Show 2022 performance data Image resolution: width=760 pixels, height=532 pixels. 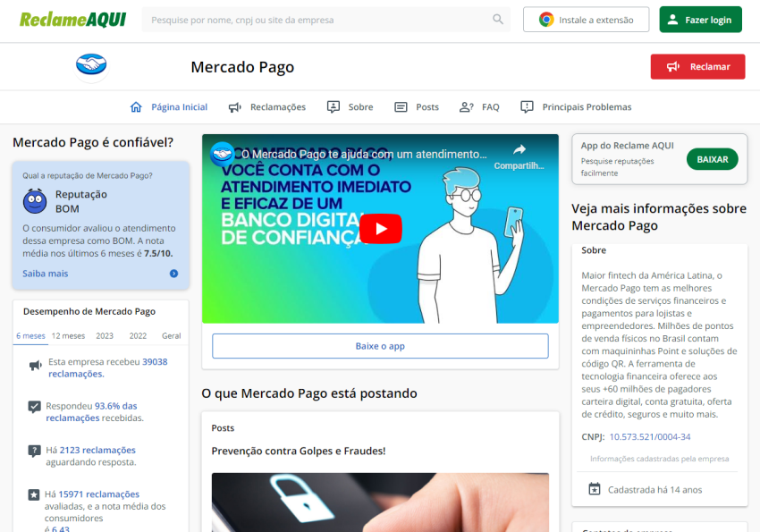(138, 336)
